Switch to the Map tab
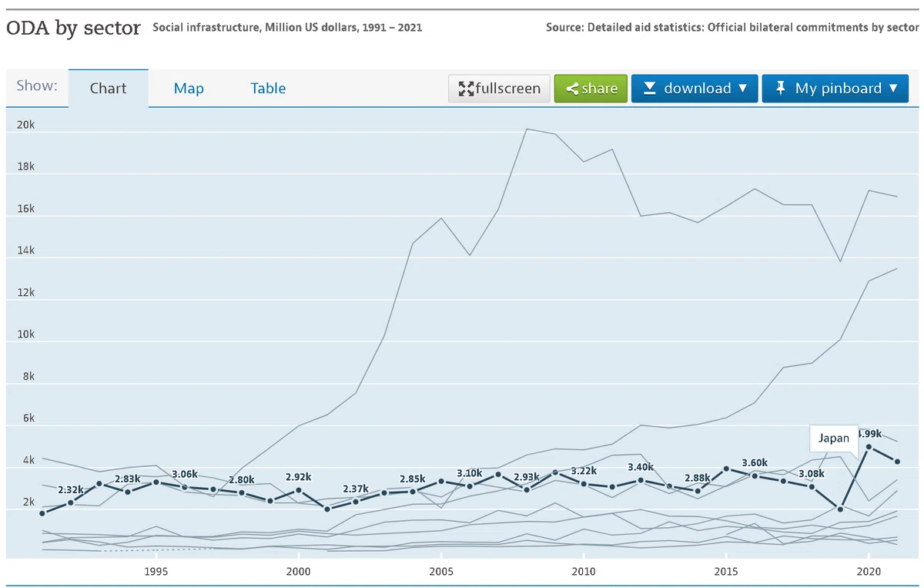Viewport: 924px width, 588px height. (x=189, y=89)
